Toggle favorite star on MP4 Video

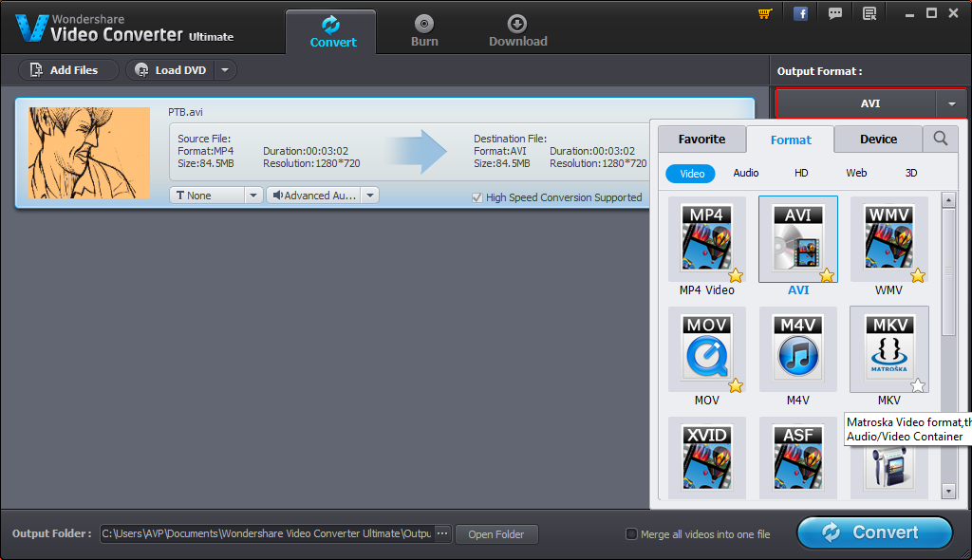tap(736, 274)
